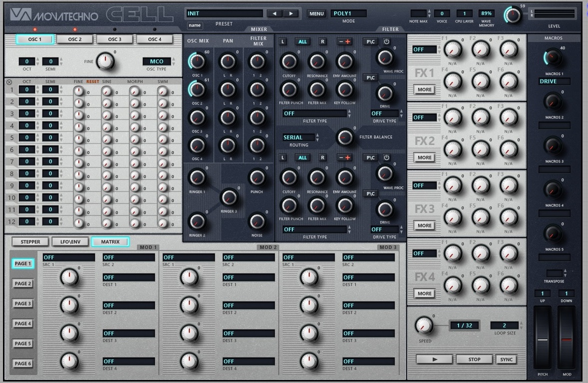Screen dimensions: 588x383
Task: Select the ALL channel button on the top filter
Action: click(302, 41)
